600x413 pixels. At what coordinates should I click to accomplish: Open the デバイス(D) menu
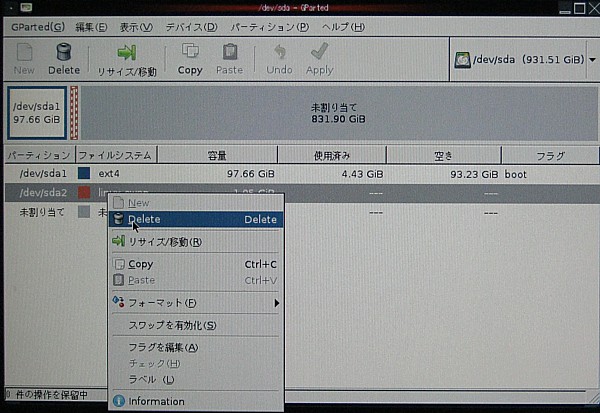coord(191,27)
